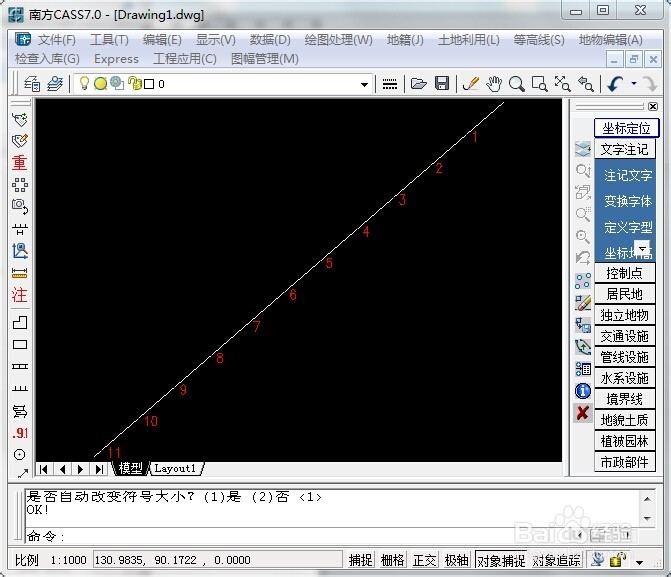Open the undo history dropdown arrow
671x577 pixels.
tap(634, 83)
